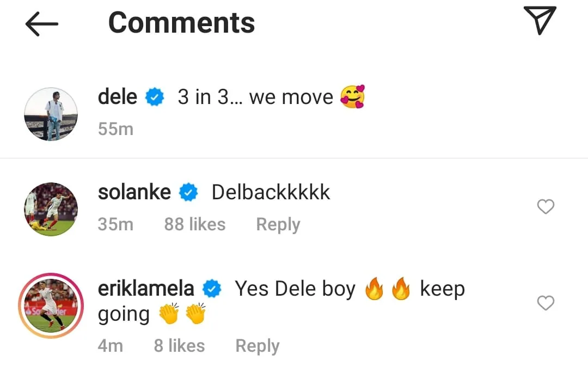Reply to solanke's comment
Viewport: 588px width, 385px height.
(278, 224)
